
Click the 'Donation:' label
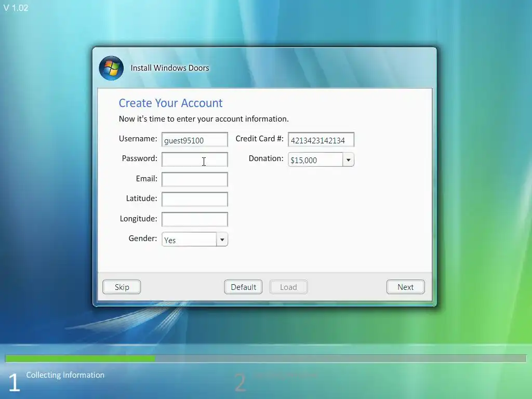(x=266, y=158)
